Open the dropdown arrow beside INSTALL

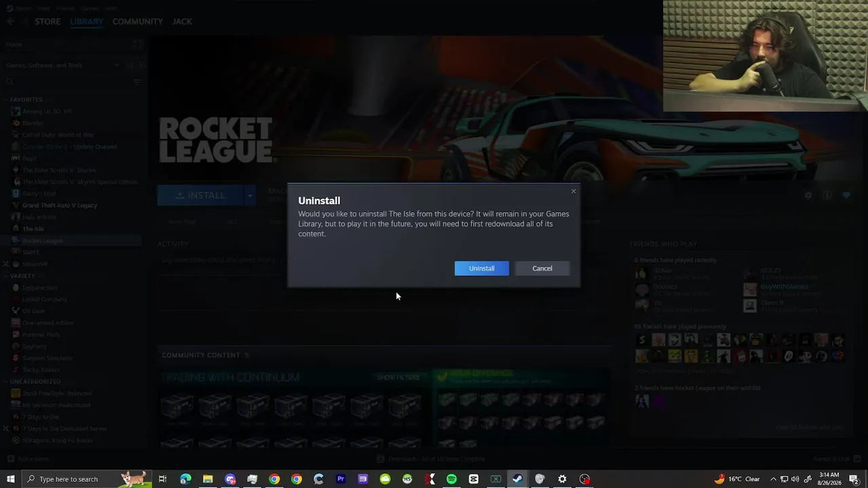[x=250, y=195]
